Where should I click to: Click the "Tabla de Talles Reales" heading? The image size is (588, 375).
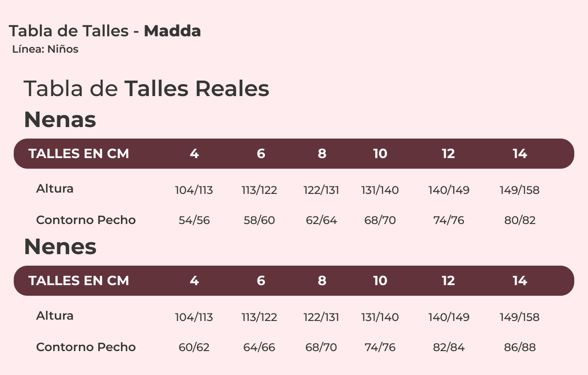tap(146, 89)
